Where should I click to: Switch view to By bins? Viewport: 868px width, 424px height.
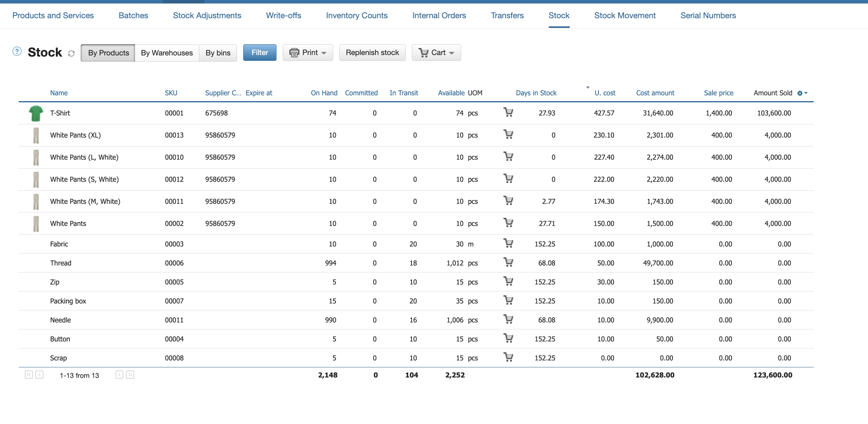[218, 53]
